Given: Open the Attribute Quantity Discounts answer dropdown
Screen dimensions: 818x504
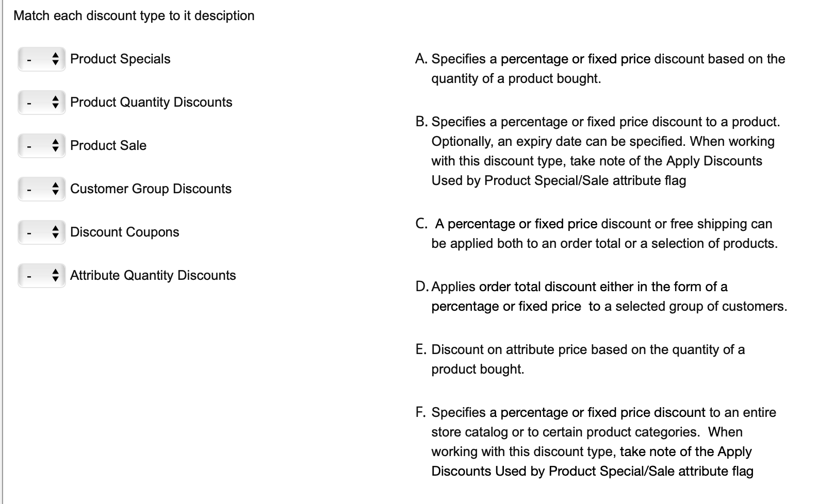Looking at the screenshot, I should [x=41, y=275].
